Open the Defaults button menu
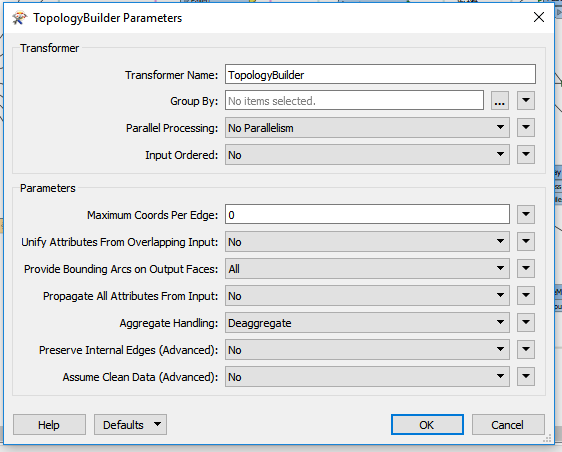The width and height of the screenshot is (562, 452). (x=130, y=425)
